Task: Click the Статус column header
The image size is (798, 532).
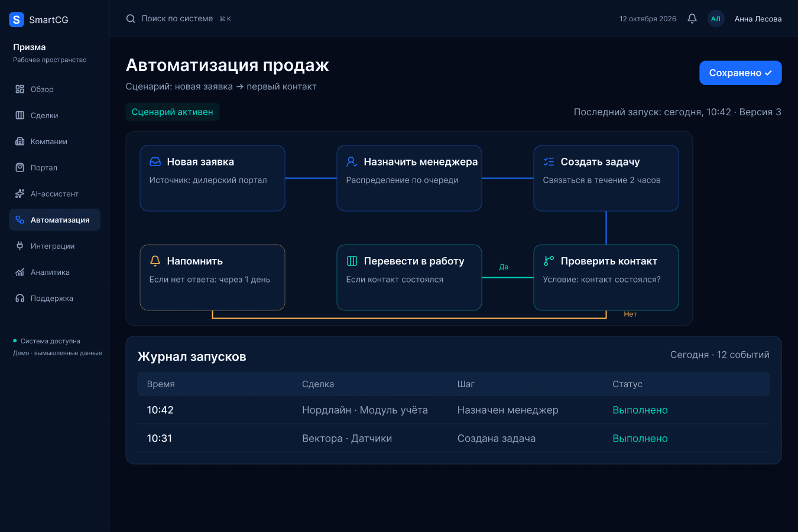Action: pos(627,384)
